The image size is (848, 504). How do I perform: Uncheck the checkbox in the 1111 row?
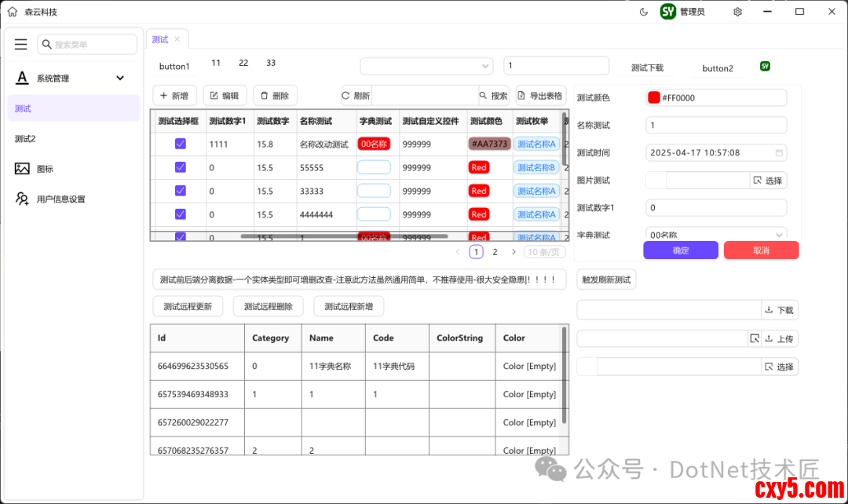coord(180,144)
